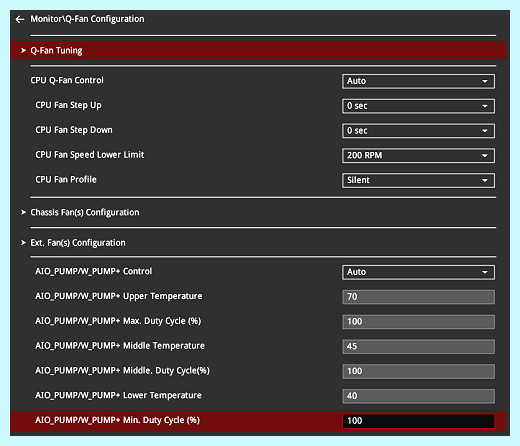
Task: Select the Q-Fan Tuning menu entry
Action: coord(258,50)
